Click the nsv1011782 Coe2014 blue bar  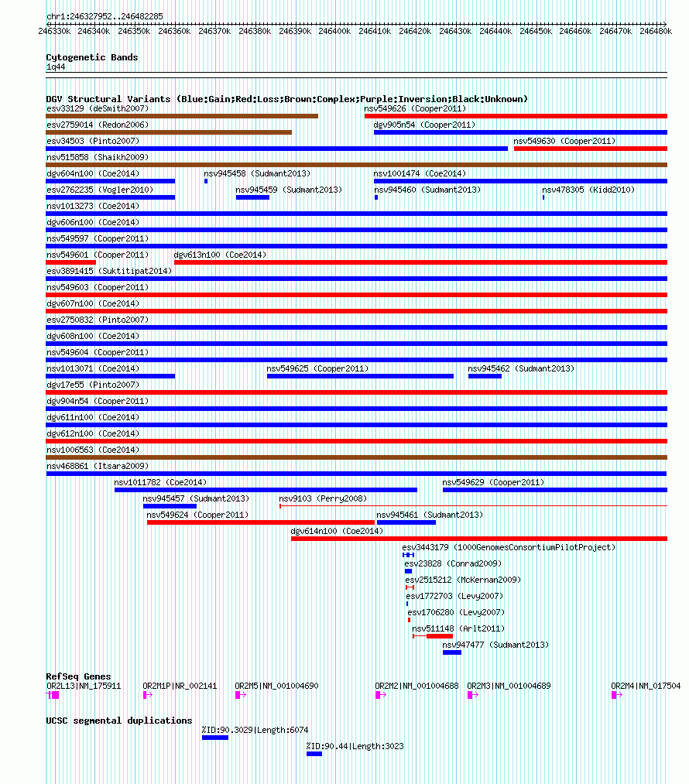(266, 490)
